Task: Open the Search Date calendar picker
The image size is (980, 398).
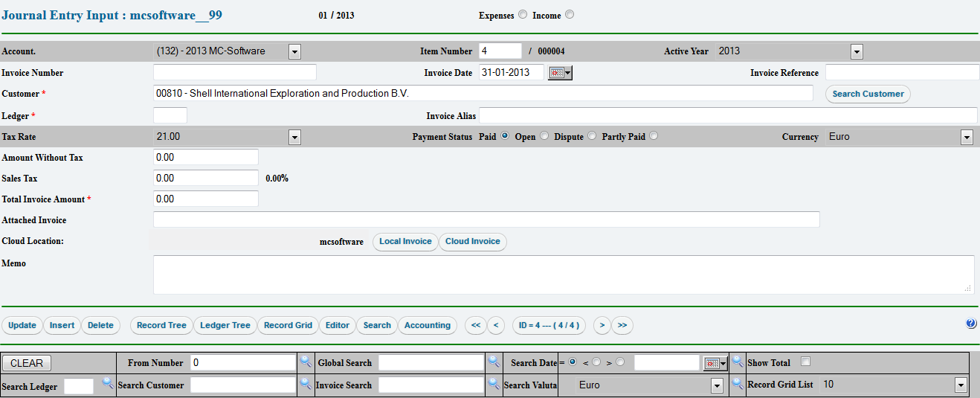Action: (716, 363)
